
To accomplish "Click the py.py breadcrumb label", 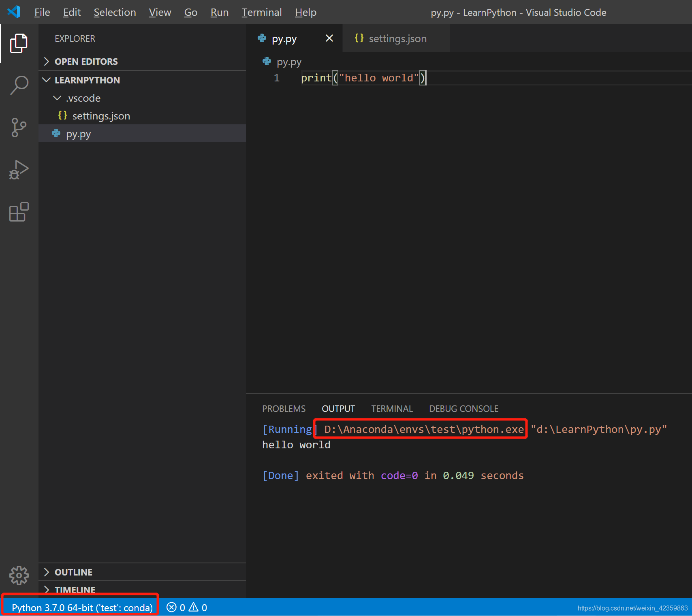I will [x=289, y=62].
